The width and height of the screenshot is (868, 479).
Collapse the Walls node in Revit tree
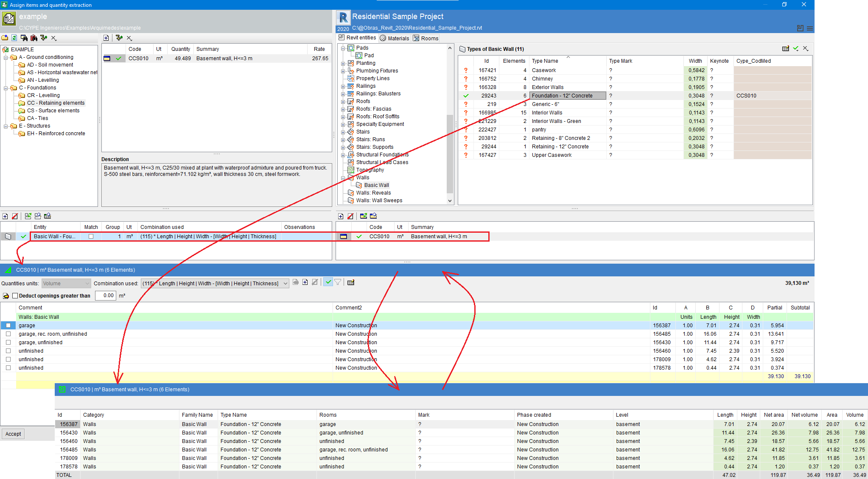[x=343, y=178]
